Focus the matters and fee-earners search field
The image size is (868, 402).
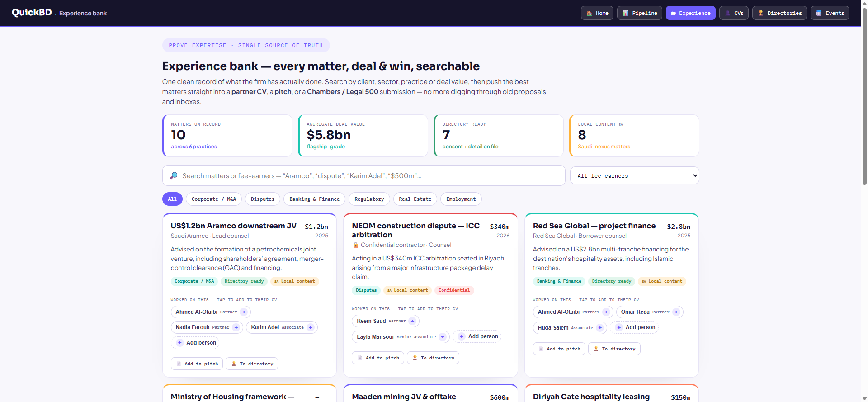(364, 175)
